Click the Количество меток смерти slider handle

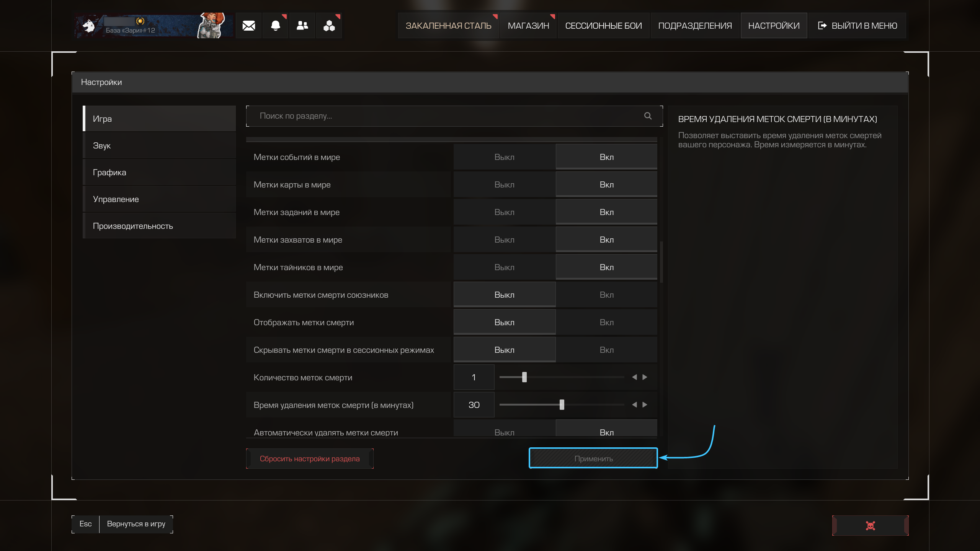point(524,377)
